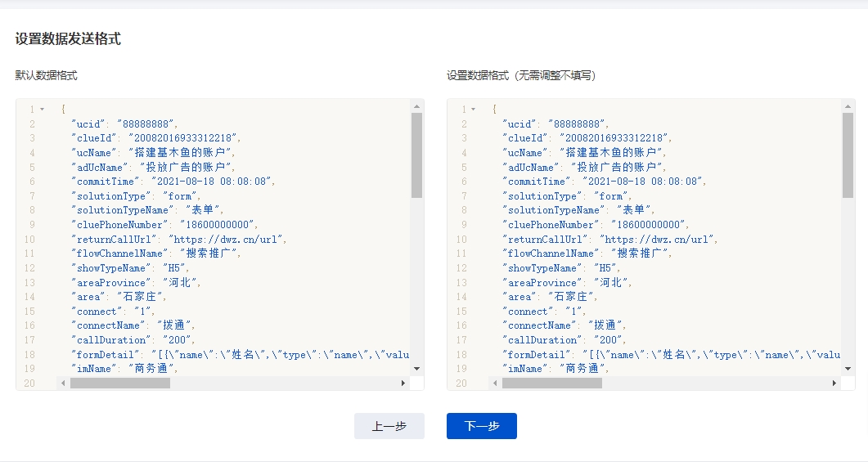Viewport: 868px width, 462px height.
Task: Click vertical scrollbar thumb in default format editor
Action: [417, 155]
